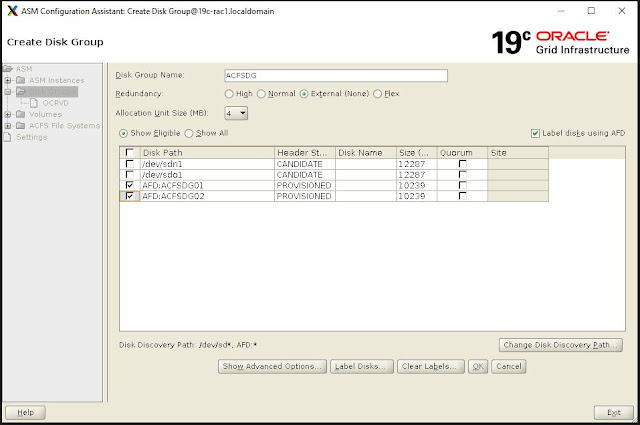Expand the ACFS File Systems node

(x=8, y=126)
